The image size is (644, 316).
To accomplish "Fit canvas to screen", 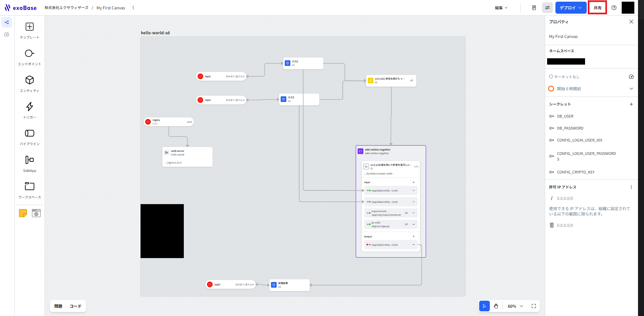I will coord(533,306).
